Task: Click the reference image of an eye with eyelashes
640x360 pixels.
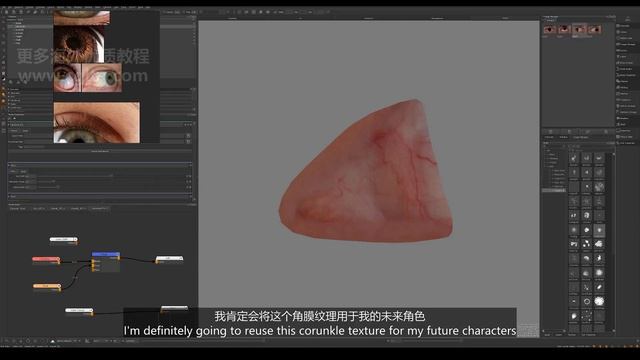Action: click(96, 122)
